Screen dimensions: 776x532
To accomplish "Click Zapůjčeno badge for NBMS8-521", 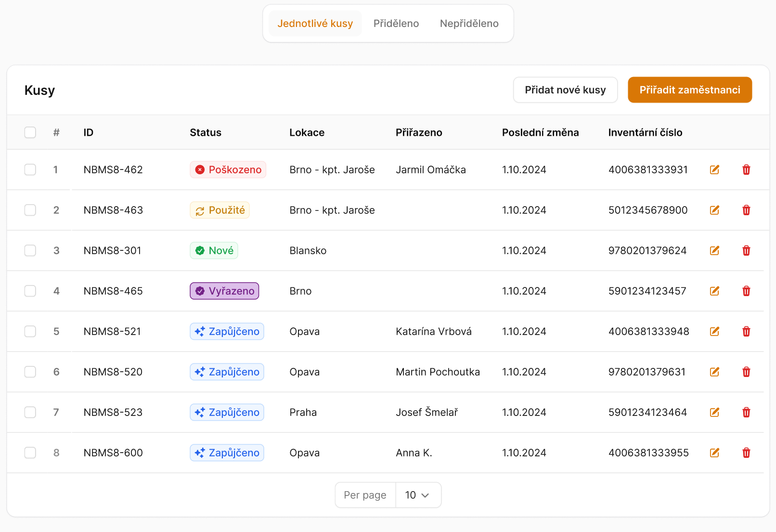I will [227, 331].
